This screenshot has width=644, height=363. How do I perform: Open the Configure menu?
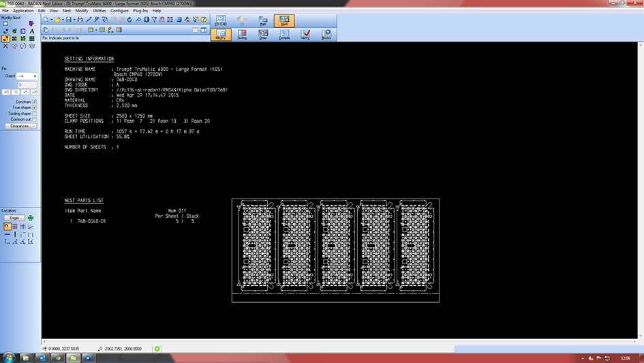pyautogui.click(x=119, y=11)
